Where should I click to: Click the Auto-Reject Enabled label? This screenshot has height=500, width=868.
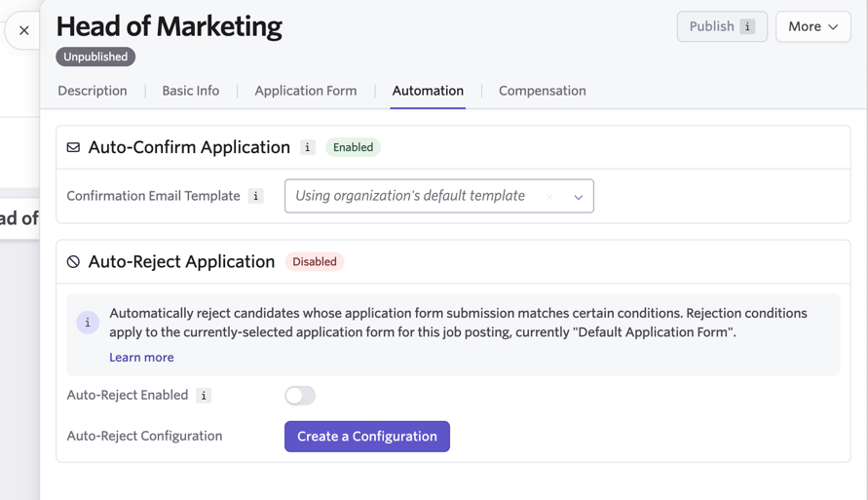pyautogui.click(x=128, y=396)
